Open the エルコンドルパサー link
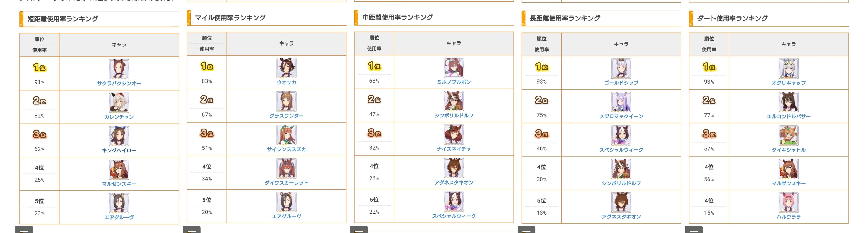The width and height of the screenshot is (868, 233). [788, 116]
